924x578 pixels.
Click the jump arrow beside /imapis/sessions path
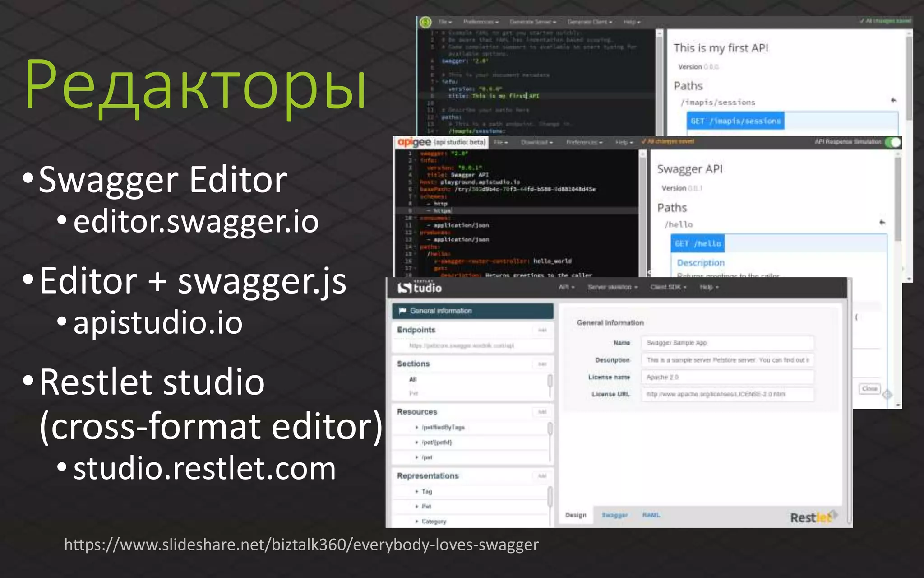point(893,100)
